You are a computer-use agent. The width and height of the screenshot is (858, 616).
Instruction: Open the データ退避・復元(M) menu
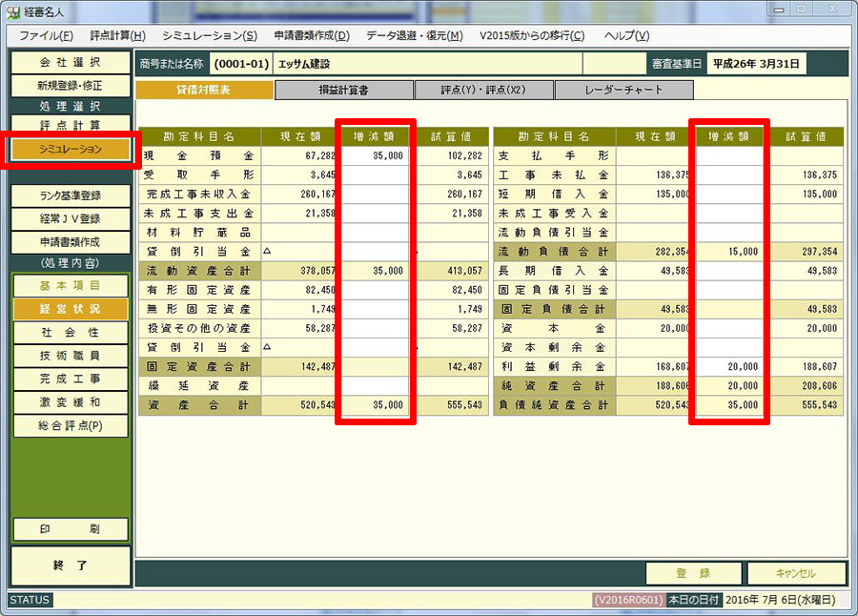[415, 35]
